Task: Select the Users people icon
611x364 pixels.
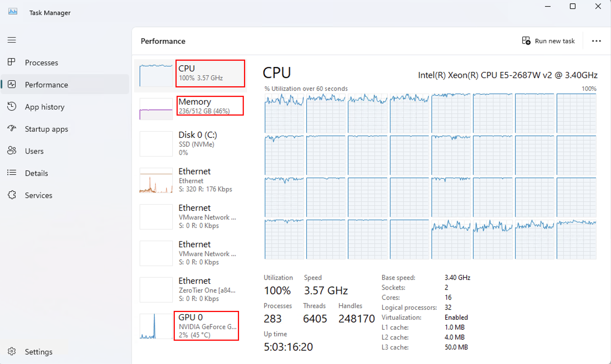Action: (12, 150)
